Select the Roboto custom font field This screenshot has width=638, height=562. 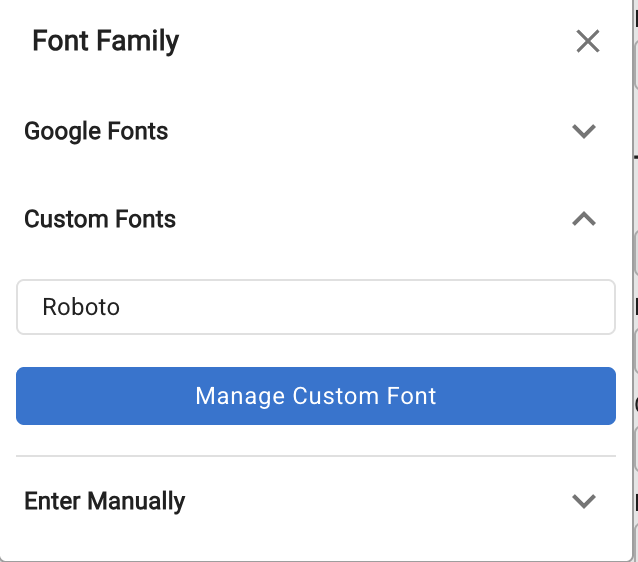(315, 307)
